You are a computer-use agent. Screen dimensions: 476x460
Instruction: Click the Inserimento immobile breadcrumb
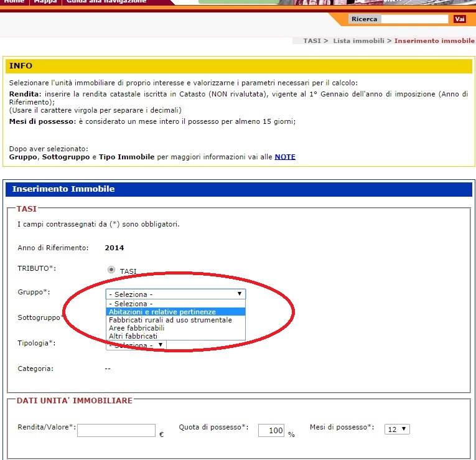(x=434, y=40)
